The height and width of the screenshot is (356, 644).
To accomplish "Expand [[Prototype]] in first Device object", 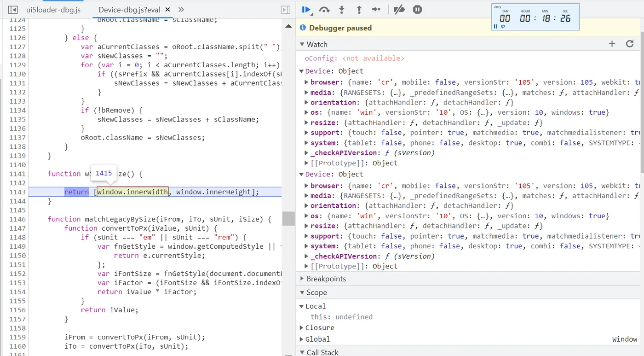I will tap(307, 163).
